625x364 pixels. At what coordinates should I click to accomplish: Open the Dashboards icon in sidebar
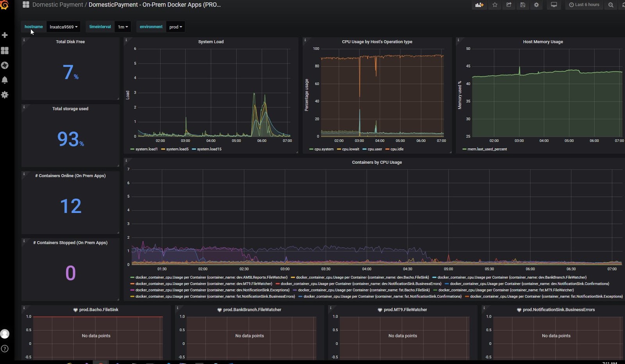5,50
